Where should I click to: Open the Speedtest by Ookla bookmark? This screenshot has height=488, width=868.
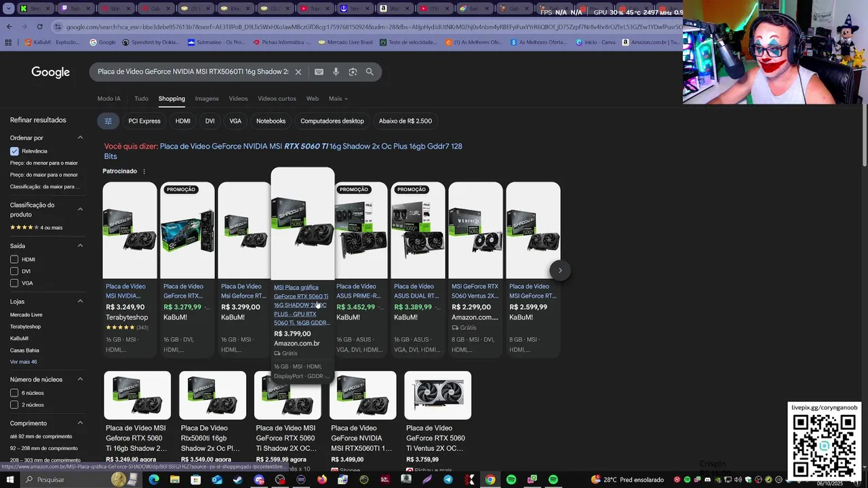pyautogui.click(x=151, y=42)
